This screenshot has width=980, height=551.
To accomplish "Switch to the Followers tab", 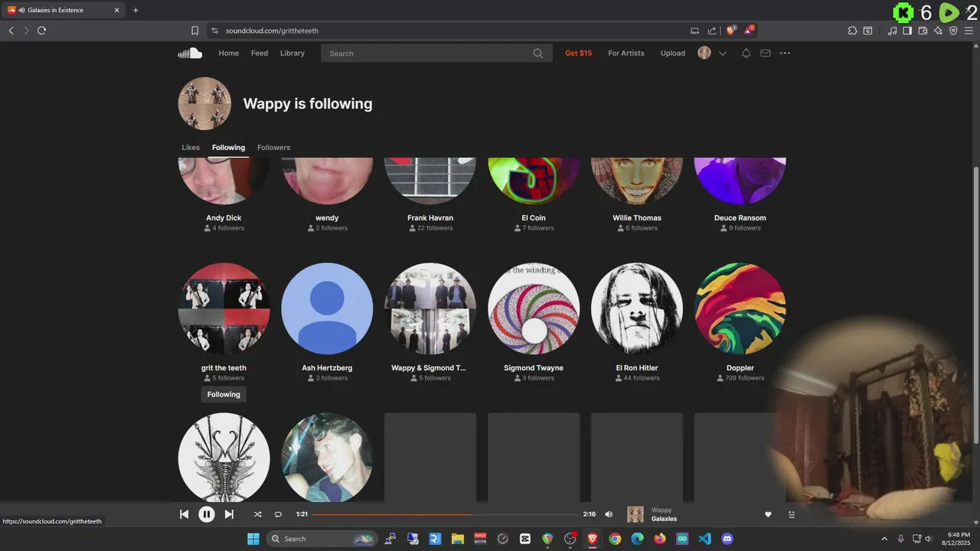I will tap(273, 148).
